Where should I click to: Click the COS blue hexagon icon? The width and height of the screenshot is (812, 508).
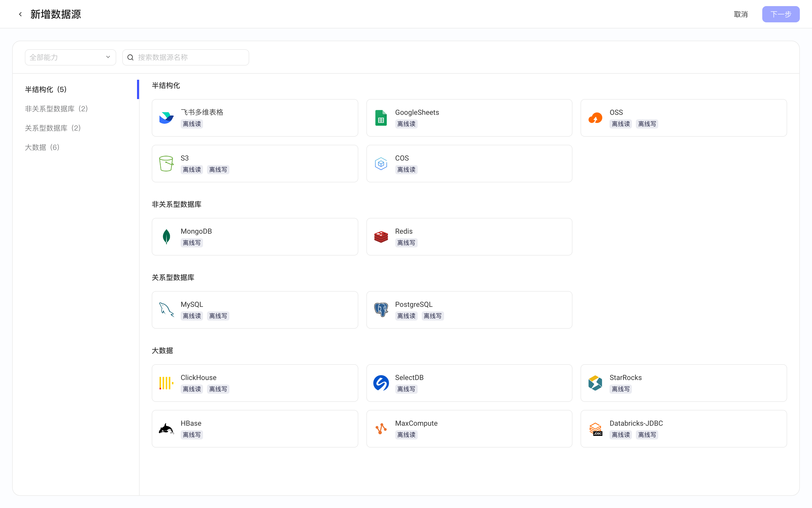point(381,164)
